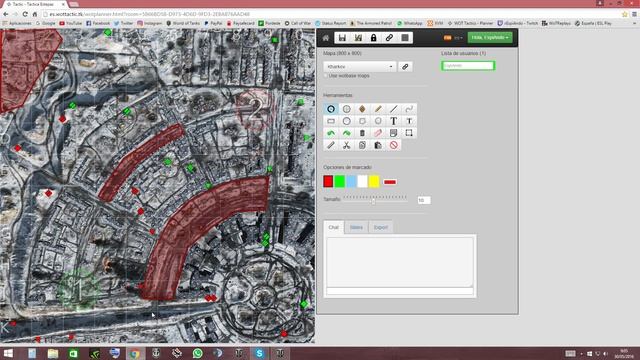Pick the green color swatch
This screenshot has height=360, width=640.
[x=340, y=182]
